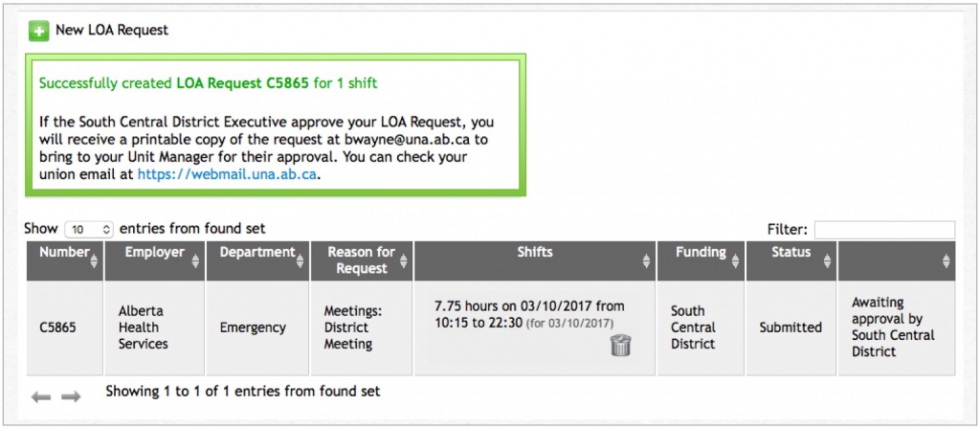The height and width of the screenshot is (429, 980).
Task: Click the green plus New LOA Request icon
Action: click(38, 31)
